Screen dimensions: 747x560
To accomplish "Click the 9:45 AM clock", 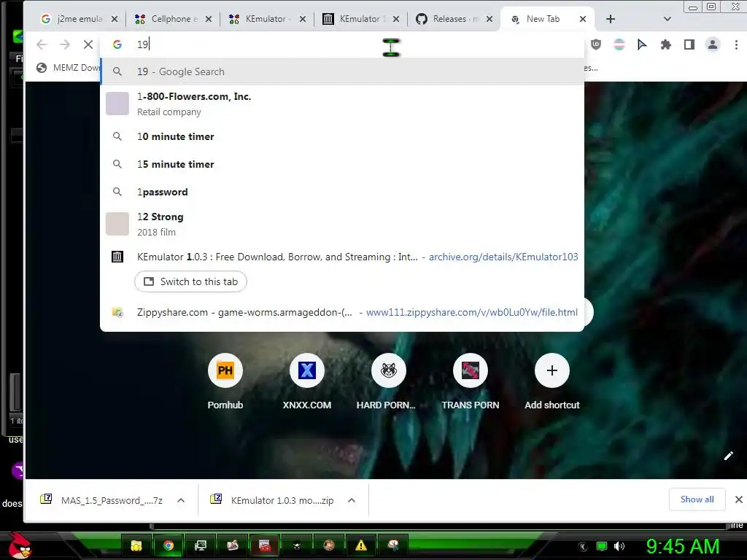I will tap(683, 547).
